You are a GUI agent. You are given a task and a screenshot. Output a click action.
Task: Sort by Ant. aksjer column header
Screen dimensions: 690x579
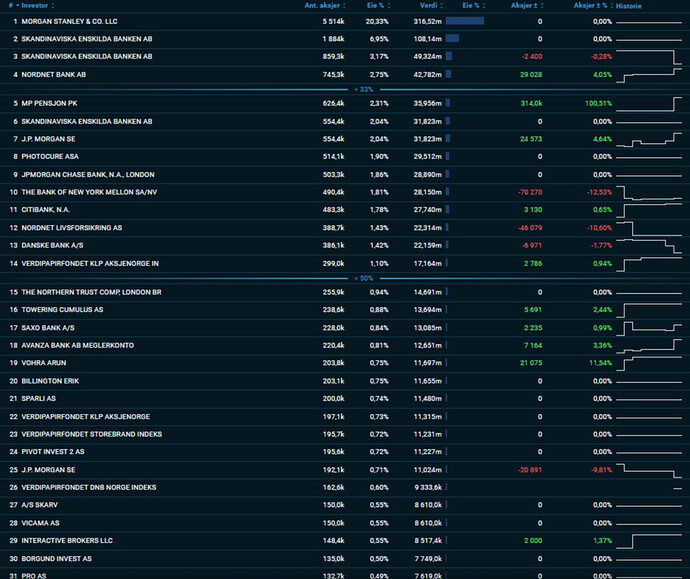tap(322, 6)
